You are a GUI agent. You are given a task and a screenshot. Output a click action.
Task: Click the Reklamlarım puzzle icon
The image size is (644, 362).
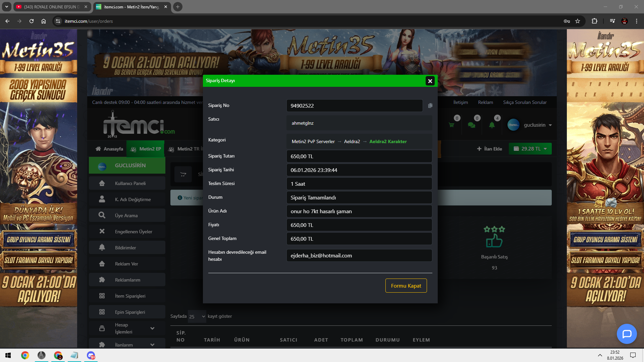coord(102,280)
